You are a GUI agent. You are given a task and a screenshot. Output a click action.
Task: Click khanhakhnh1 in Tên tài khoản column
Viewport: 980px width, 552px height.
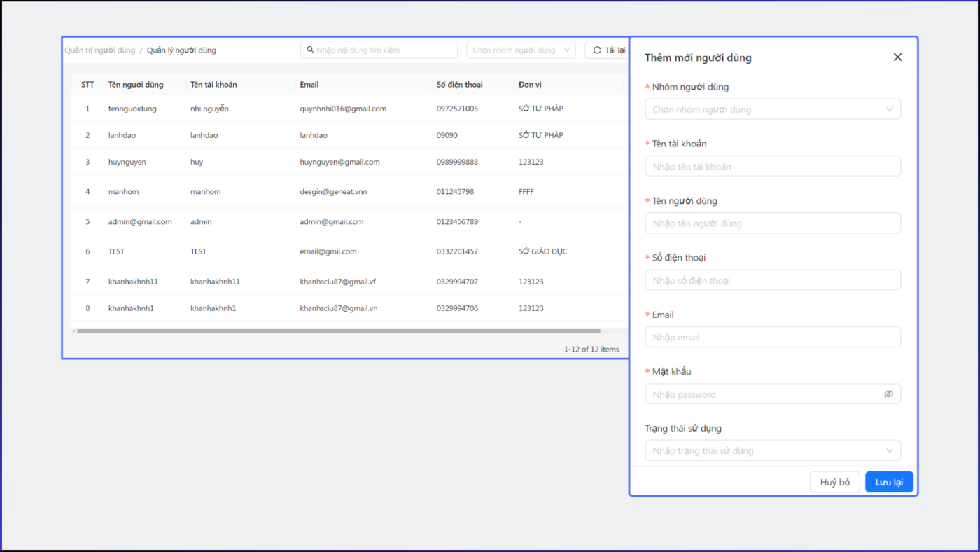[213, 308]
